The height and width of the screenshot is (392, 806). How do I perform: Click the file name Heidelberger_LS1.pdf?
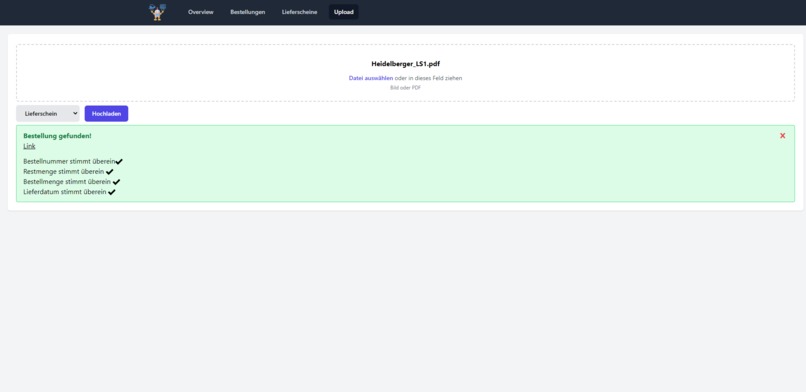(x=406, y=64)
